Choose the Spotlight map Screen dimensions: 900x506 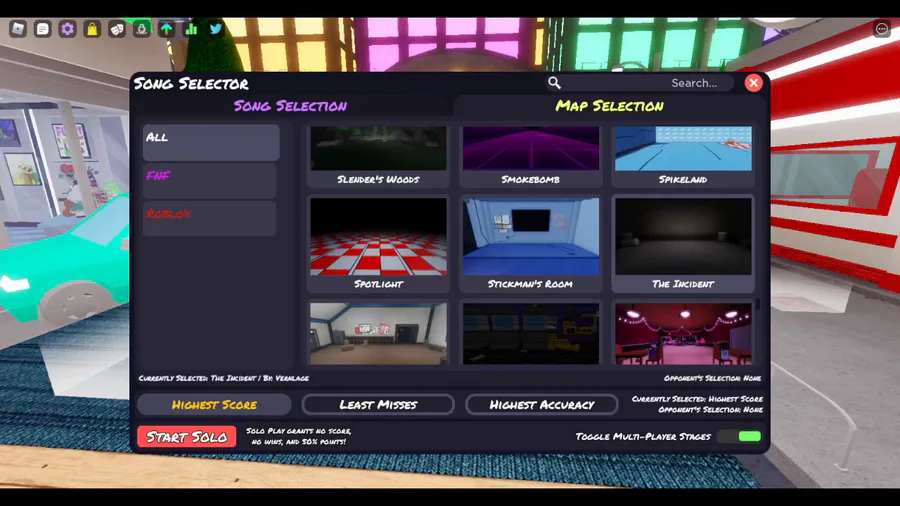click(378, 243)
